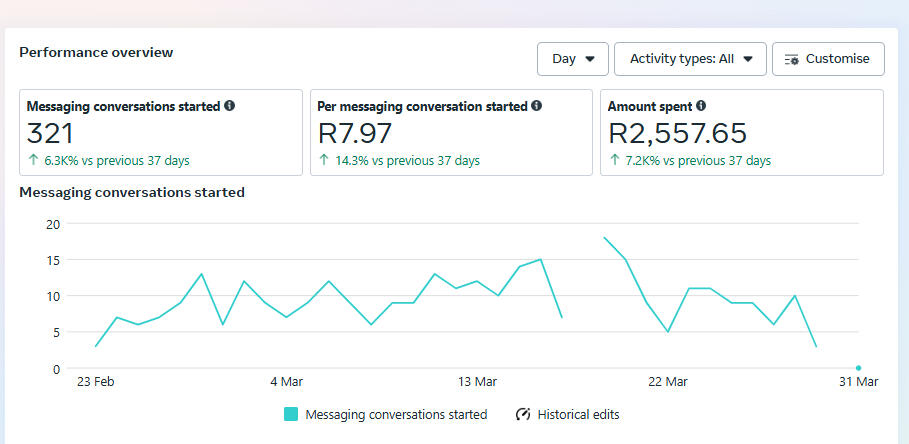Click the teal legend swatch for Messaging conversations started

click(291, 414)
